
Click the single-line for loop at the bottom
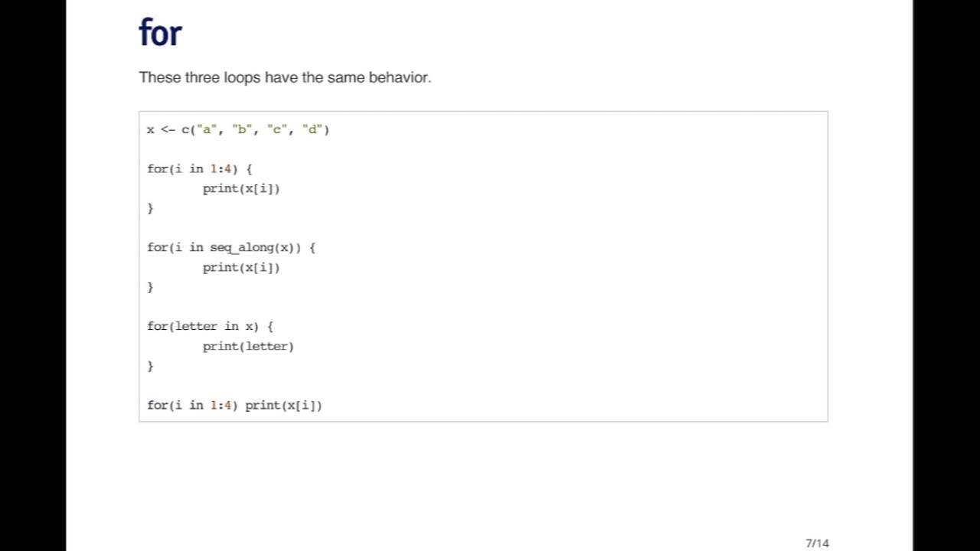[x=234, y=405]
